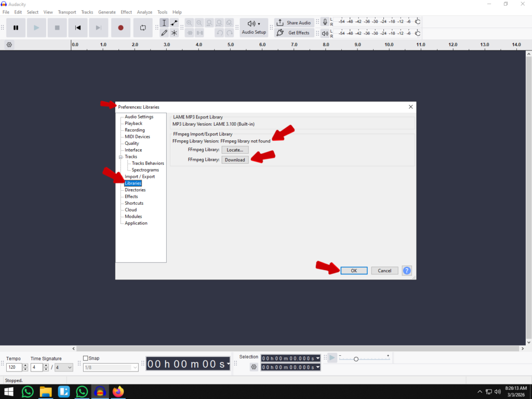Open Firefox from the taskbar
The height and width of the screenshot is (399, 532).
coord(118,391)
